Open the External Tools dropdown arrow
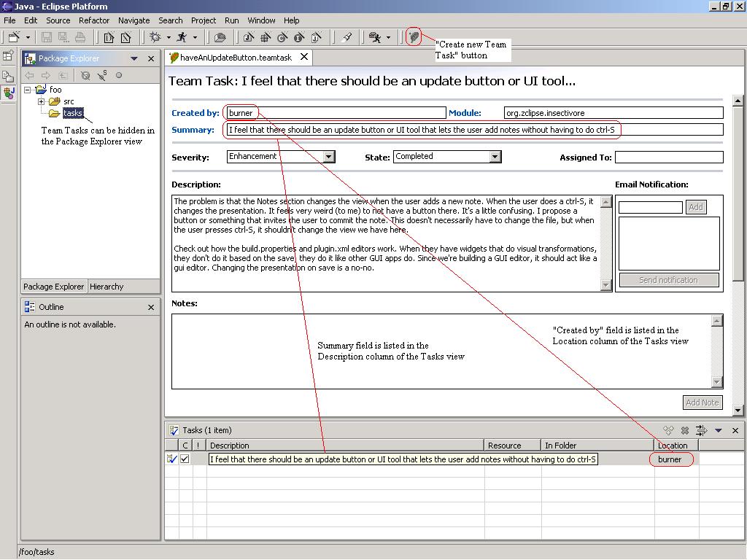Viewport: 747px width, 560px height. pyautogui.click(x=388, y=38)
